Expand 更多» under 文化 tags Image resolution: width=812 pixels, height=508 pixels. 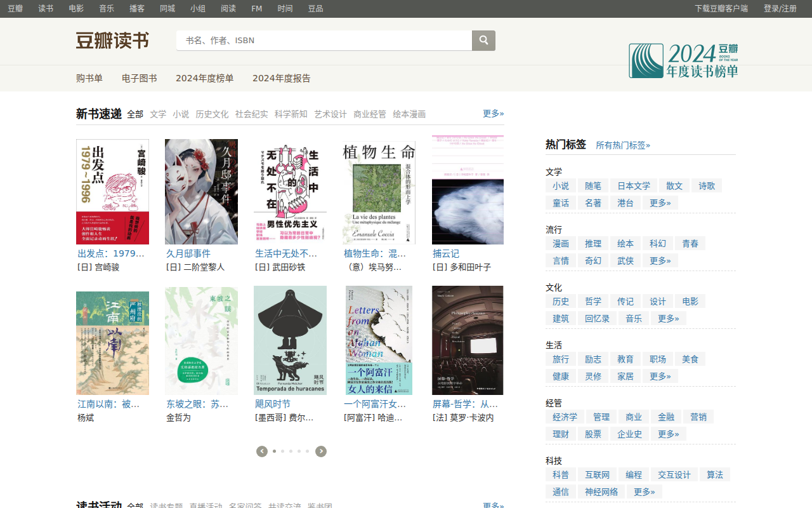click(x=669, y=318)
